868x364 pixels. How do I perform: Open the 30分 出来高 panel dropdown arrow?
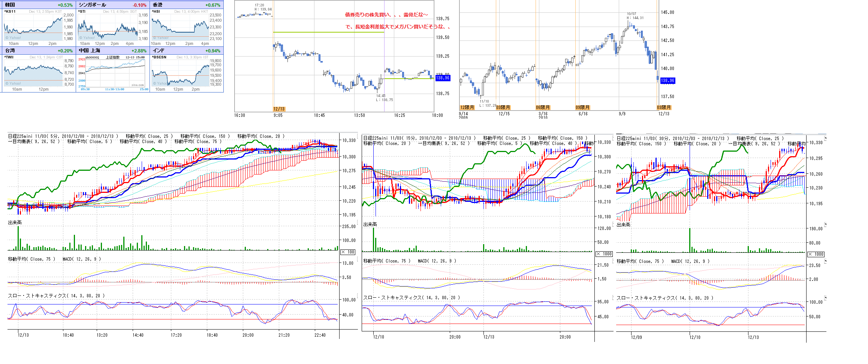[x=825, y=225]
